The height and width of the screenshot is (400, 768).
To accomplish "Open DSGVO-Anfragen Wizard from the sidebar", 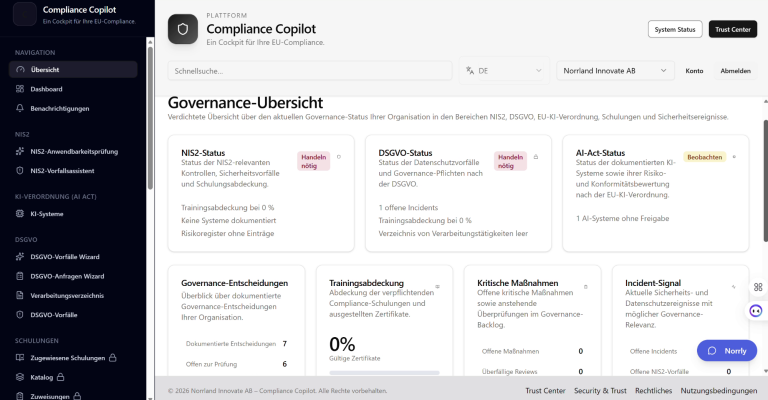I will [x=73, y=276].
